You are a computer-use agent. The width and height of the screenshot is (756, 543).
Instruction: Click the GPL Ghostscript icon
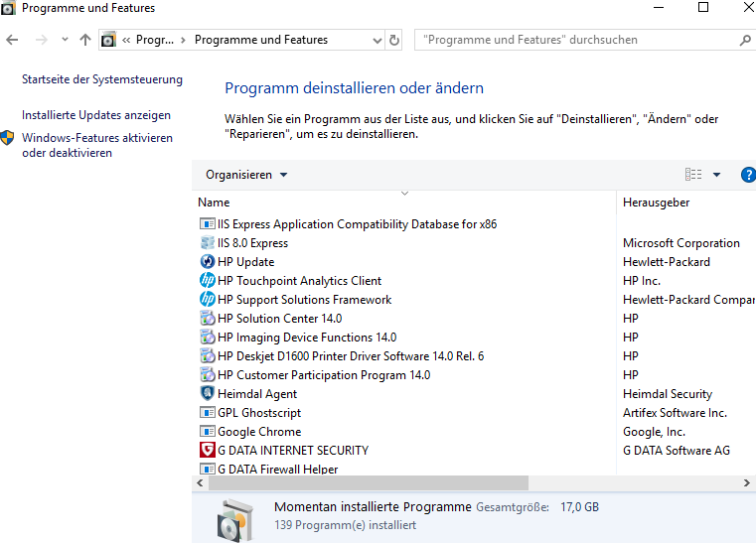208,412
